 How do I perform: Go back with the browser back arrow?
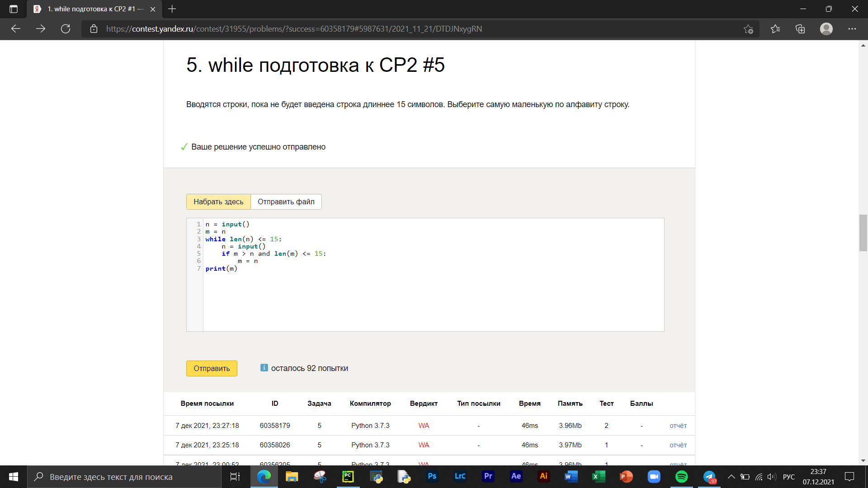click(16, 29)
